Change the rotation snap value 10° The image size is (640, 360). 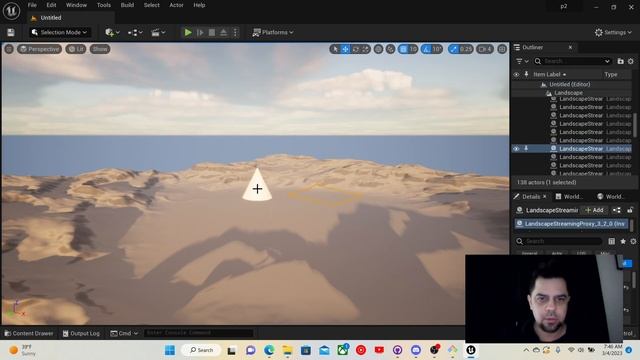(x=437, y=49)
